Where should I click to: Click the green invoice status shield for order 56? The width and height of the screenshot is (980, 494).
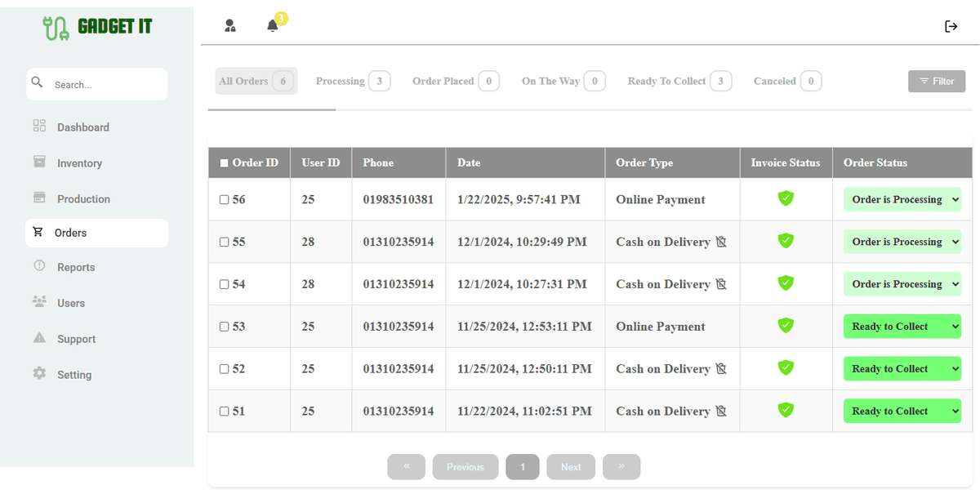point(785,198)
